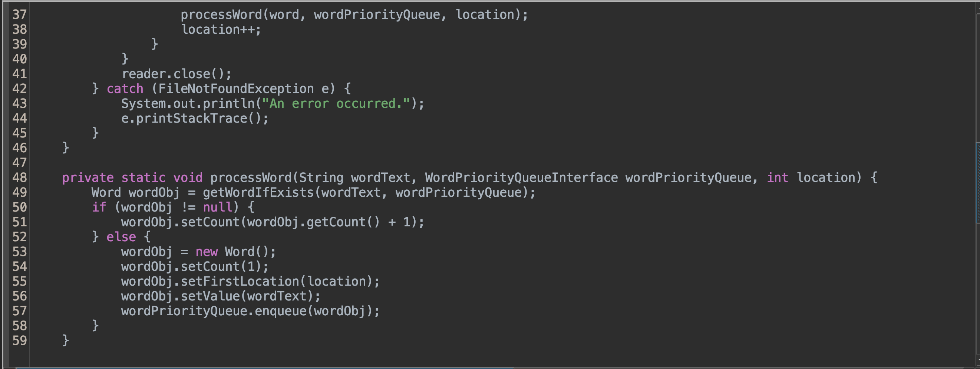Click line number 37 in the gutter
This screenshot has width=980, height=369.
tap(20, 14)
